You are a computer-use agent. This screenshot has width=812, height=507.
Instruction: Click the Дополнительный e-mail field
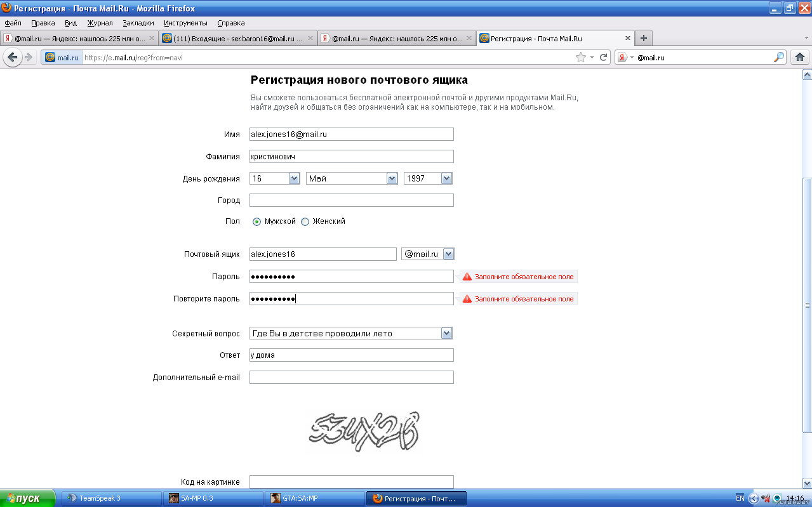click(x=352, y=378)
